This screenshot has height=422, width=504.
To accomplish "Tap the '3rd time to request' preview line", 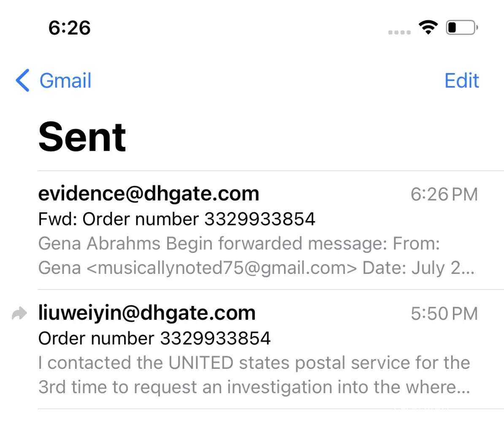I will [x=254, y=387].
